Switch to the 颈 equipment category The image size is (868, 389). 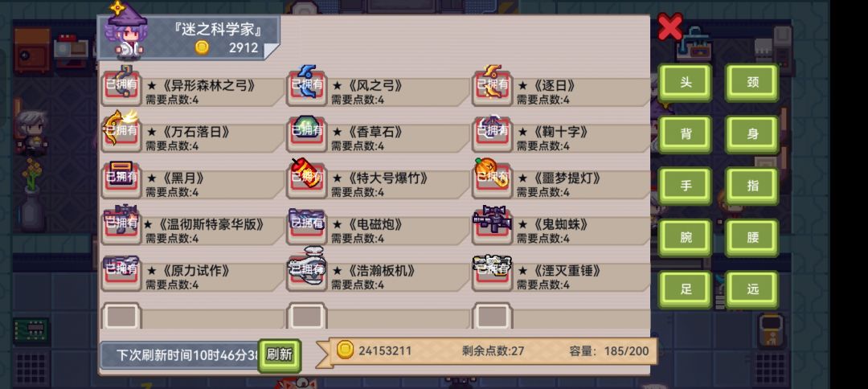(x=752, y=83)
